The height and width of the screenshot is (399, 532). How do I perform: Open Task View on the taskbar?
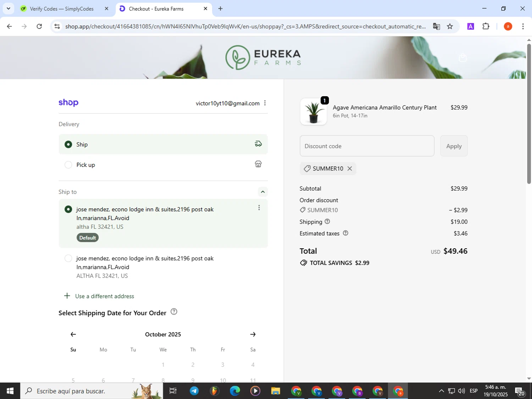[x=173, y=391]
